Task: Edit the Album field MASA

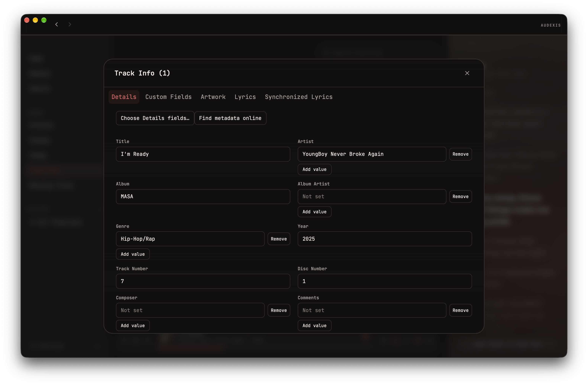Action: click(x=203, y=197)
